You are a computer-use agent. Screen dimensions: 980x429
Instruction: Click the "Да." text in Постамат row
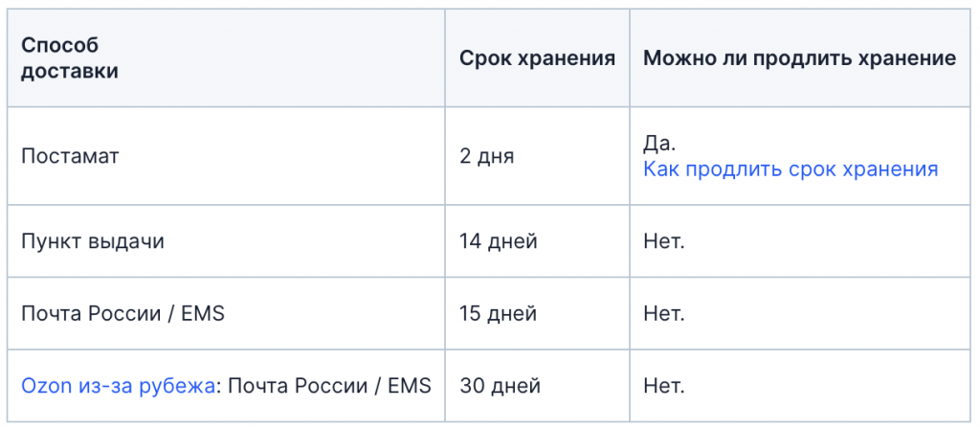click(x=659, y=143)
